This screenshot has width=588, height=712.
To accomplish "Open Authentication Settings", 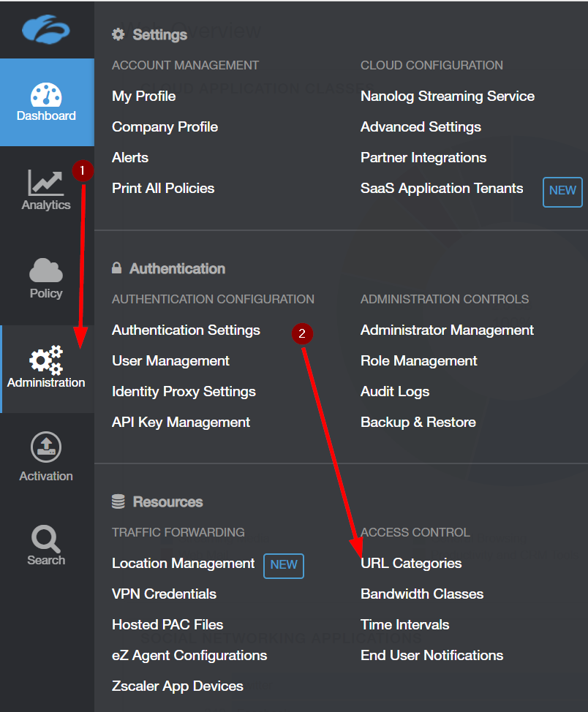I will 186,330.
